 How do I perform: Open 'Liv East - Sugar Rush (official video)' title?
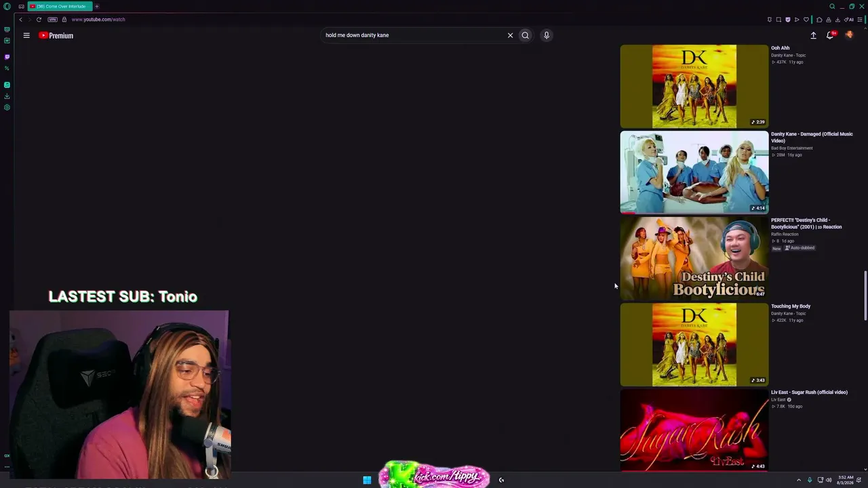(x=809, y=392)
